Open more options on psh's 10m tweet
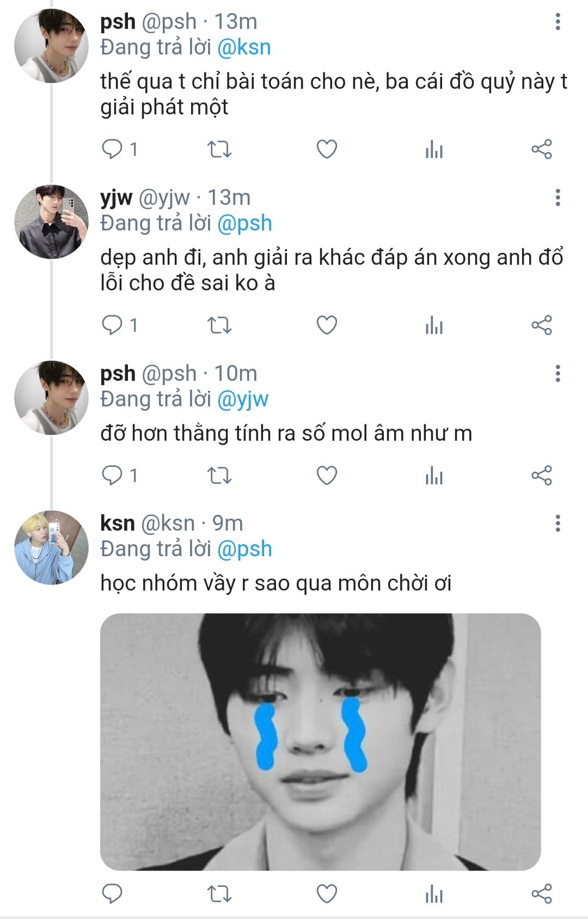Viewport: 588px width, 919px height. click(558, 374)
